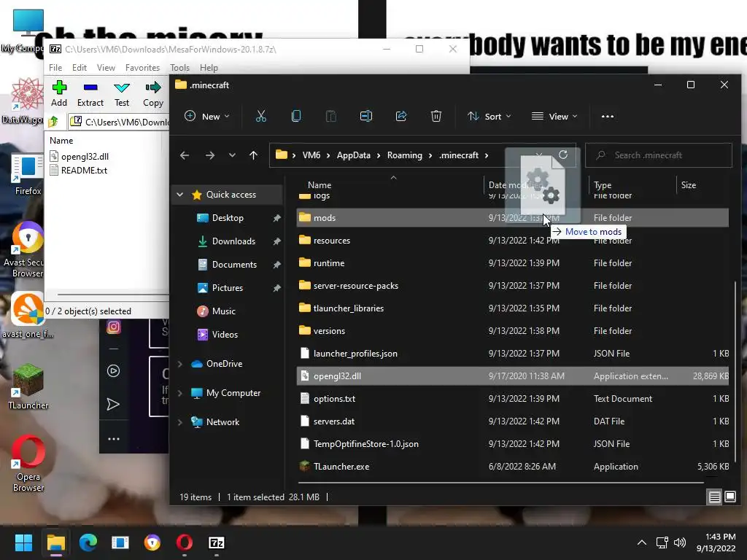The width and height of the screenshot is (747, 560).
Task: Click the 7-Zip Copy button
Action: pyautogui.click(x=153, y=93)
